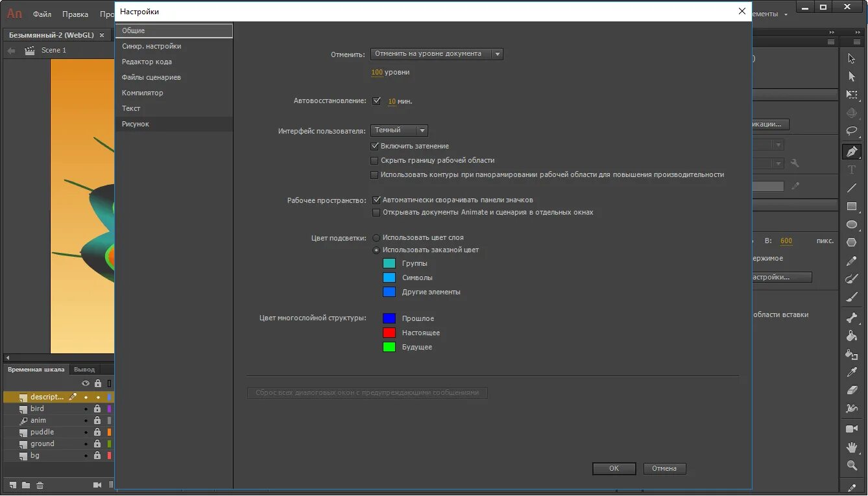Viewport: 868px width, 496px height.
Task: Select radio button 'Использовать цвет слоя'
Action: [377, 237]
